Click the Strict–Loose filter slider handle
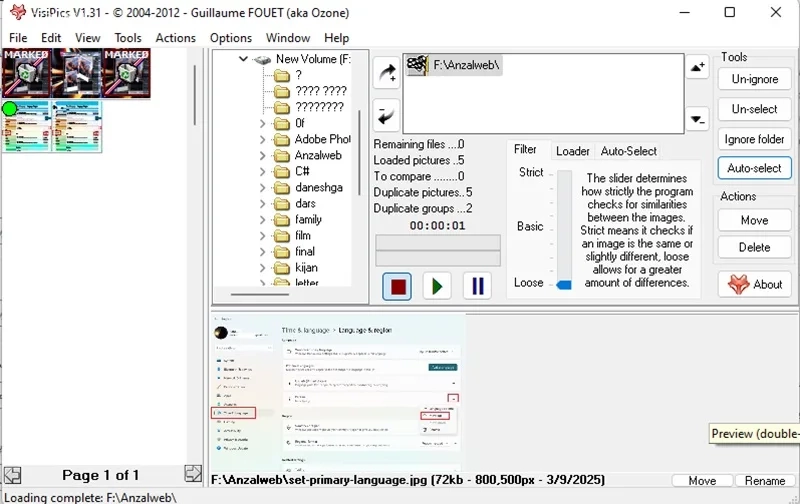Image resolution: width=800 pixels, height=504 pixels. (564, 285)
